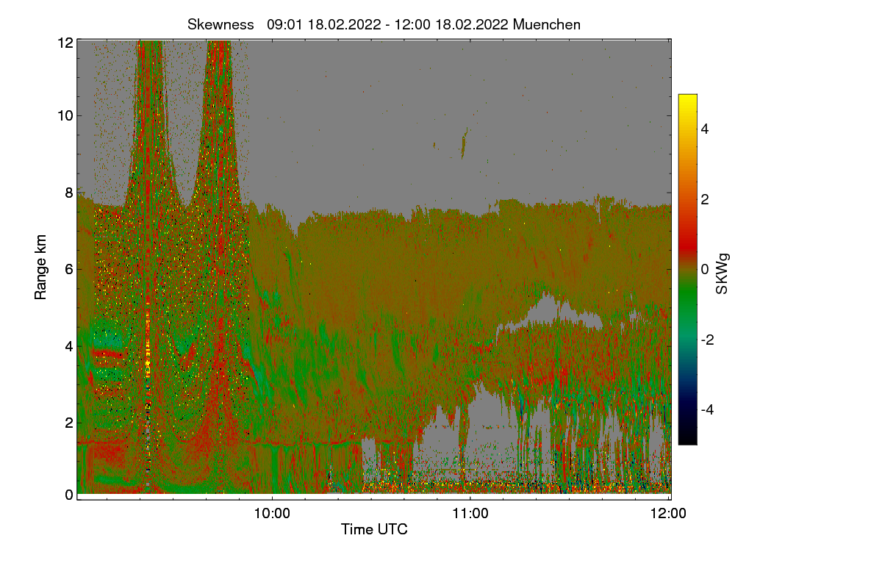Click the 12:00 time axis tick label
The width and height of the screenshot is (882, 588).
point(668,514)
